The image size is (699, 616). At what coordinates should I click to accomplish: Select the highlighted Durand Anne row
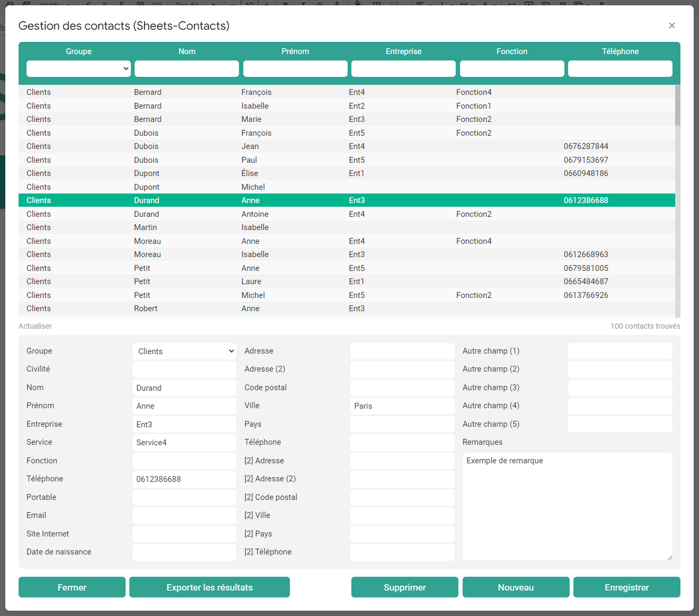[347, 200]
